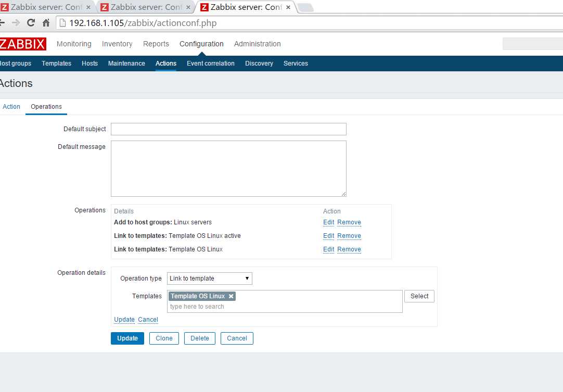Screen dimensions: 563x392
Task: Close the first Zabbix browser tab
Action: pyautogui.click(x=88, y=7)
